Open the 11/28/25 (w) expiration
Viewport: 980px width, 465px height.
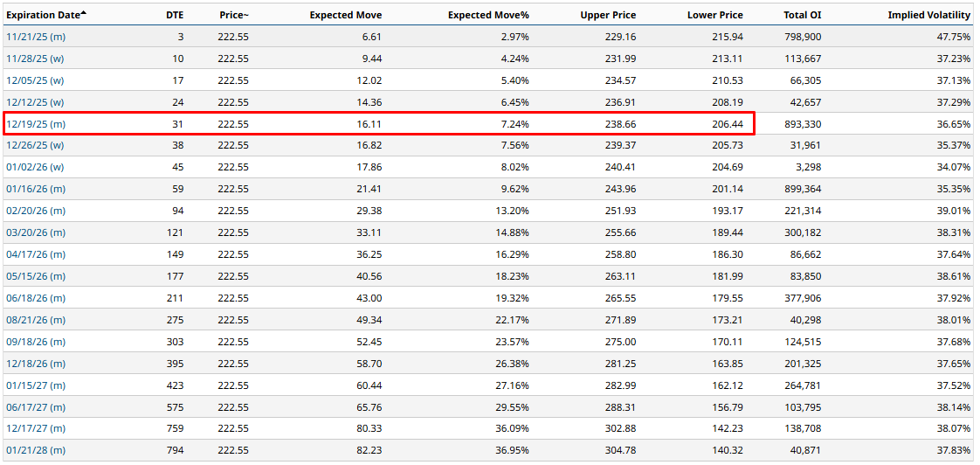point(35,59)
